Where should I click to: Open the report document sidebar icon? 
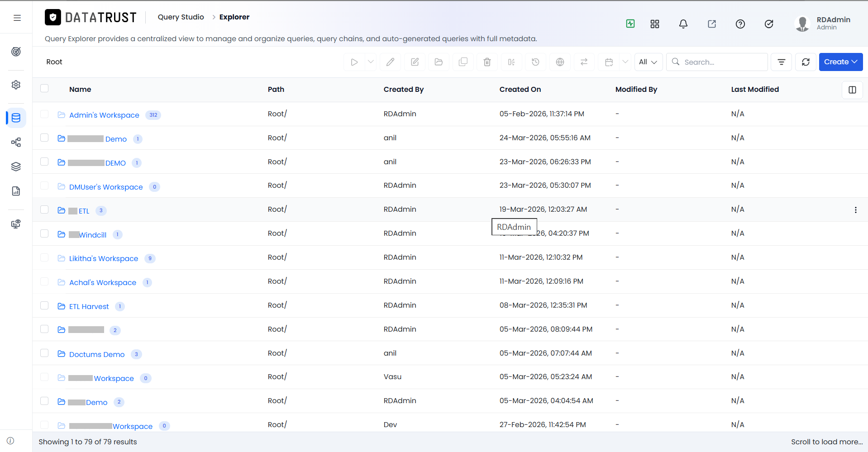[x=16, y=191]
